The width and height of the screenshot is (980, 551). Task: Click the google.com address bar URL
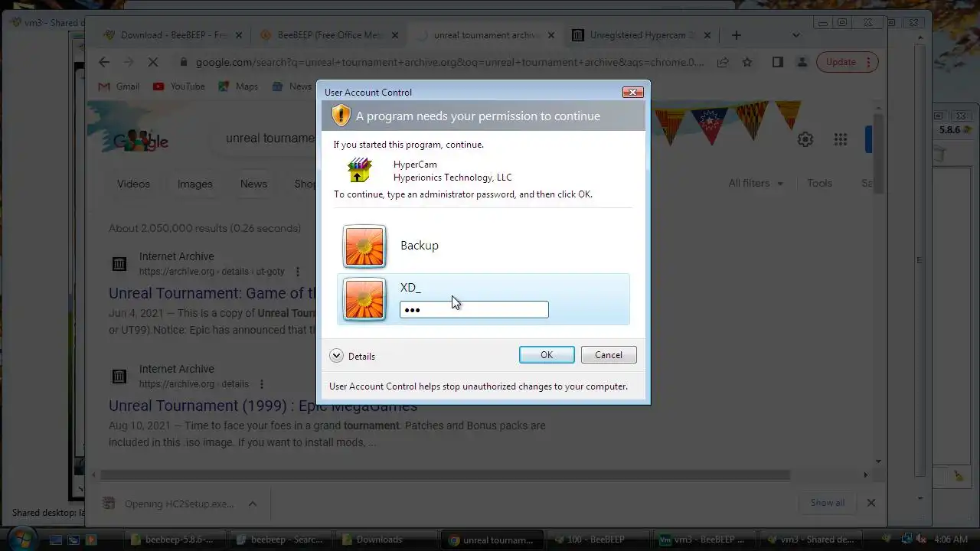point(449,62)
